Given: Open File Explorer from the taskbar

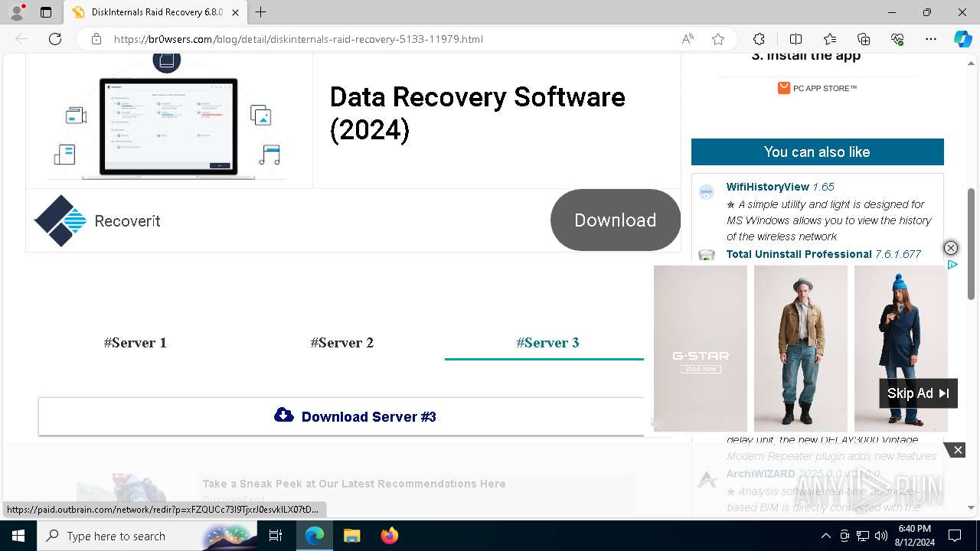Looking at the screenshot, I should [351, 536].
